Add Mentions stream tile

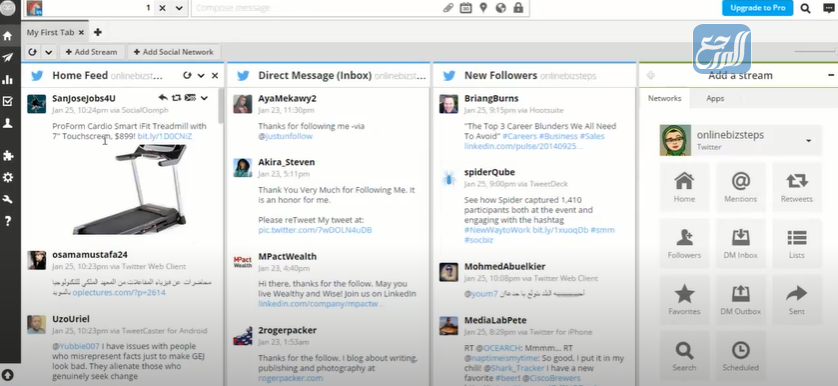point(740,187)
